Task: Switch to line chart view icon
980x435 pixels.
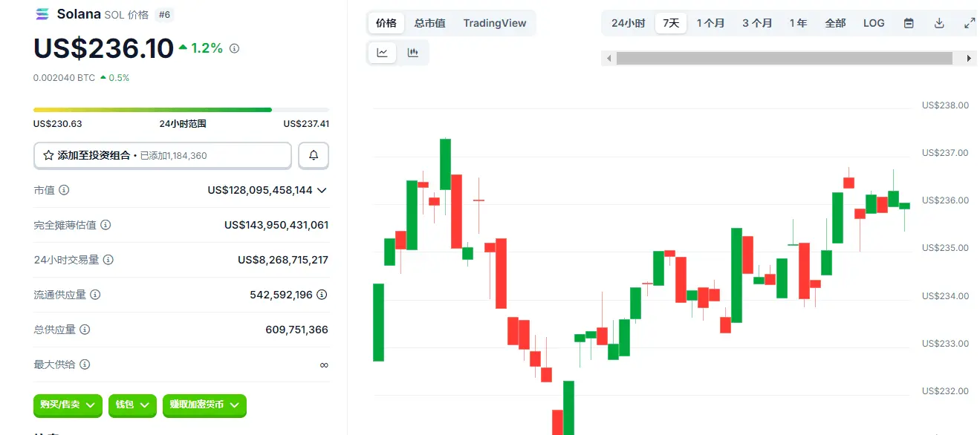Action: click(382, 53)
